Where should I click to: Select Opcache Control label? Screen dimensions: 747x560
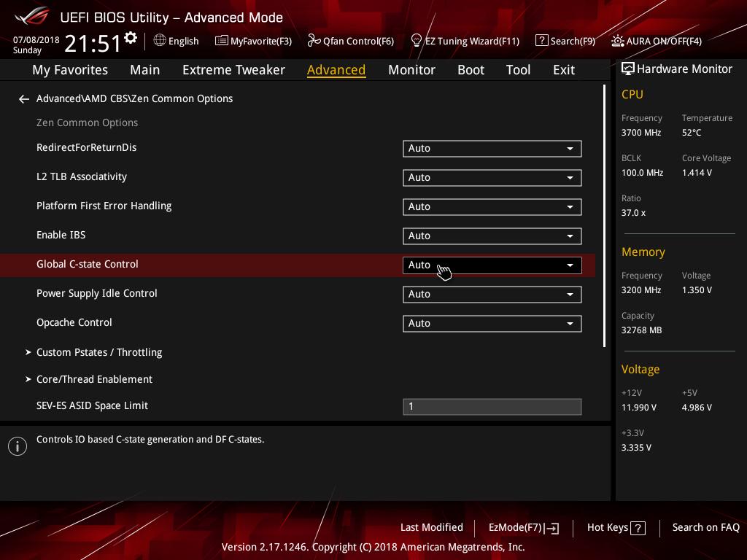pos(74,322)
